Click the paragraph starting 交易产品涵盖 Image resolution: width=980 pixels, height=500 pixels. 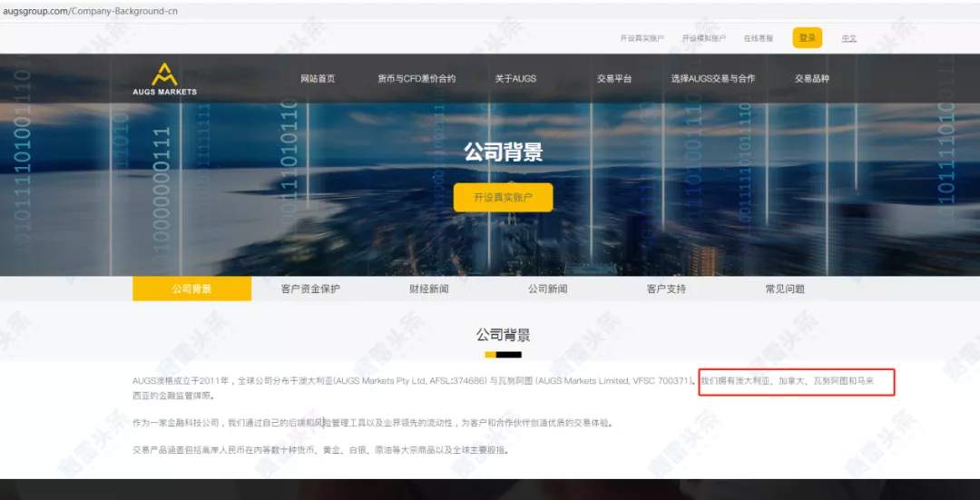(320, 450)
